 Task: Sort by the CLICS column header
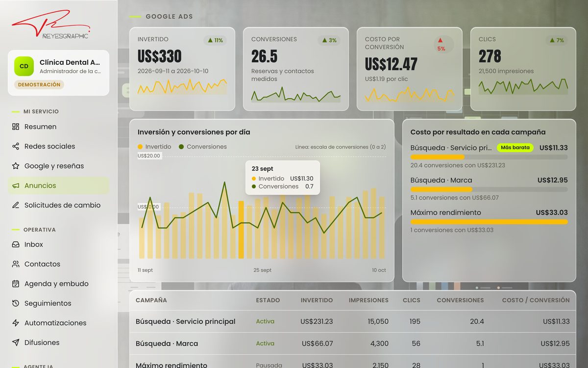click(412, 300)
